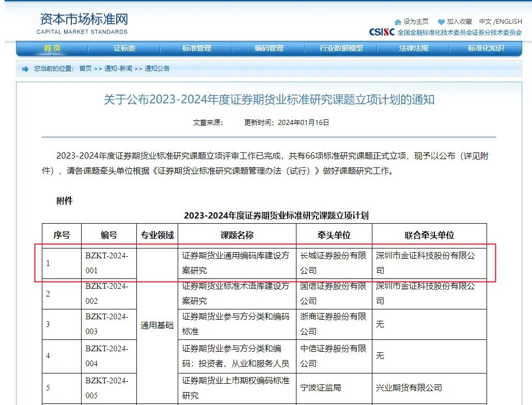Click the 专业领域 column header
The image size is (532, 405).
coord(157,235)
